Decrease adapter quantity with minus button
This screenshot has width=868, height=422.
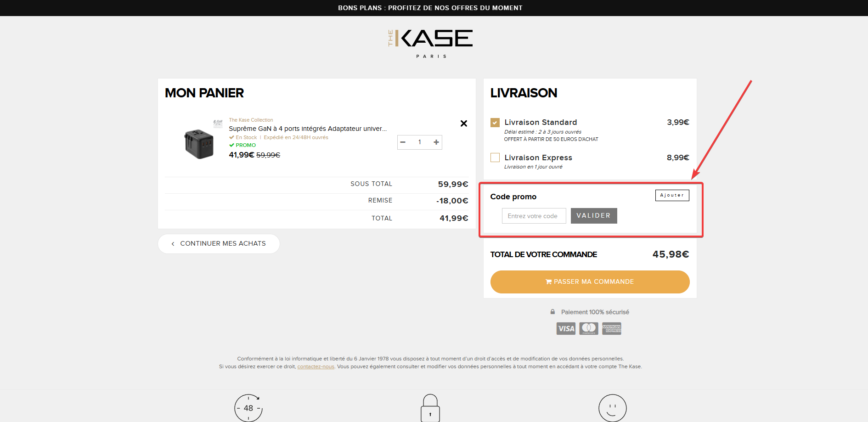[403, 142]
